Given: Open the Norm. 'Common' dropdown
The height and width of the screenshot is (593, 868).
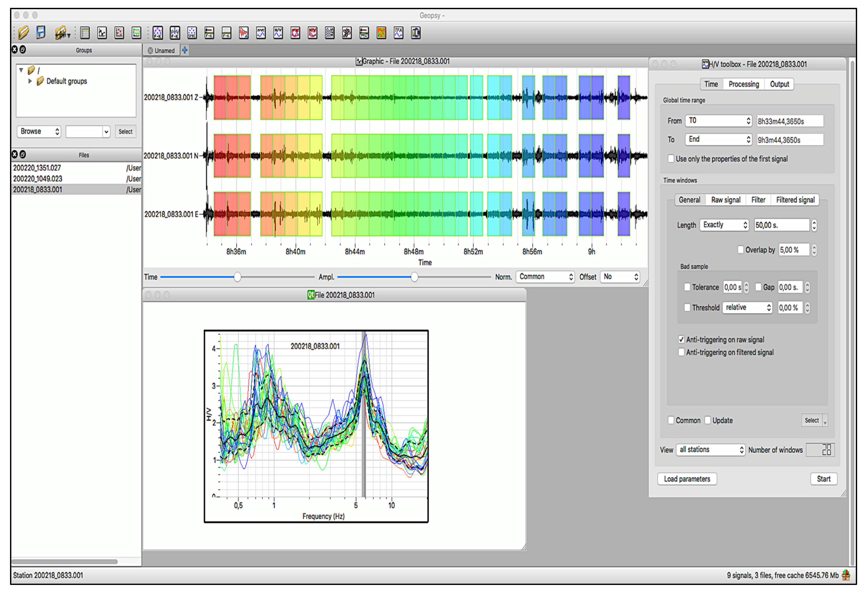Looking at the screenshot, I should click(545, 277).
